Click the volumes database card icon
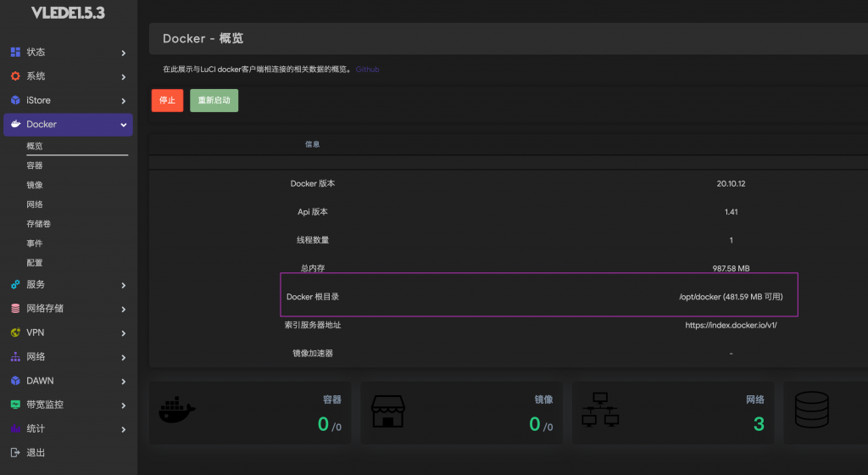This screenshot has width=868, height=475. (811, 410)
